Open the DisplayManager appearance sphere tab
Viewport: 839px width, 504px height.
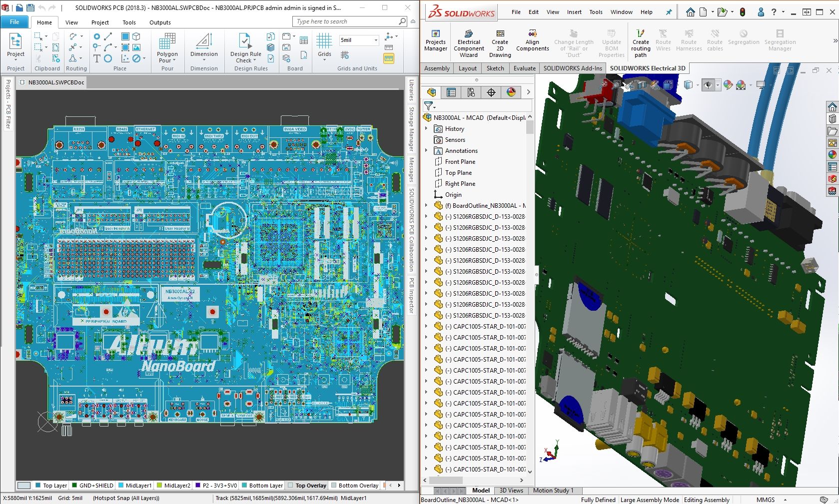[x=511, y=92]
